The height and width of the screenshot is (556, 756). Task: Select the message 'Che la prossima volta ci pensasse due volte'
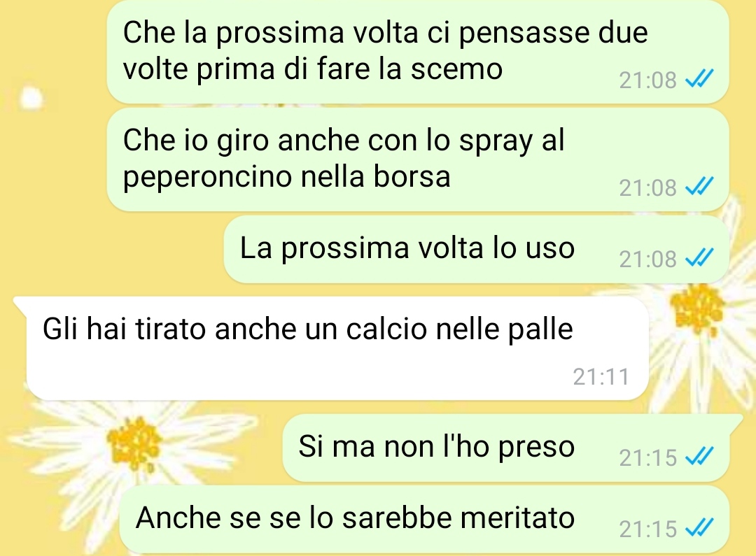[x=417, y=51]
